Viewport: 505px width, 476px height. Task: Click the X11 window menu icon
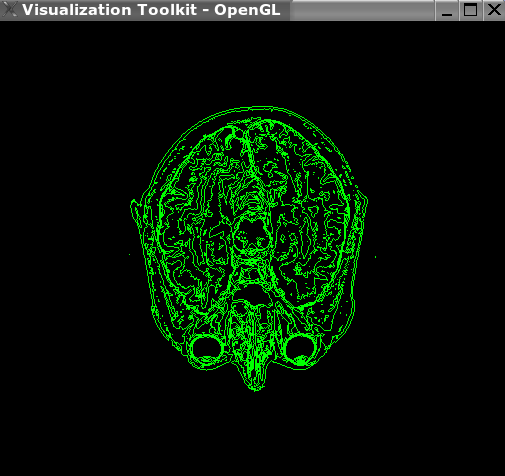click(9, 10)
